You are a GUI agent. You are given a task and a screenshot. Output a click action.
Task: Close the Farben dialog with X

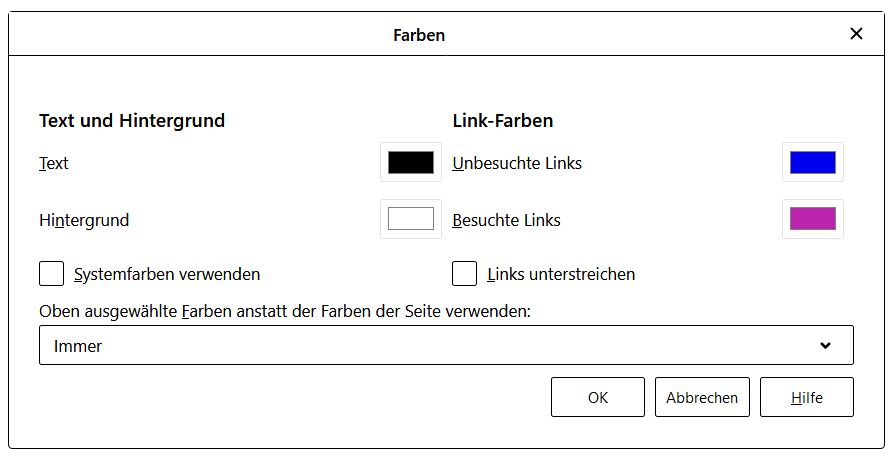[856, 34]
